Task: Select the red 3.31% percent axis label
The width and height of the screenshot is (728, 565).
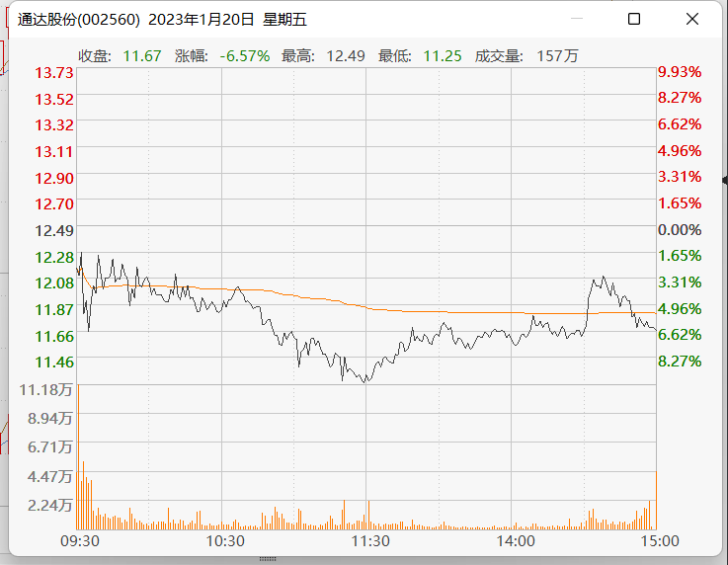Action: (x=680, y=177)
